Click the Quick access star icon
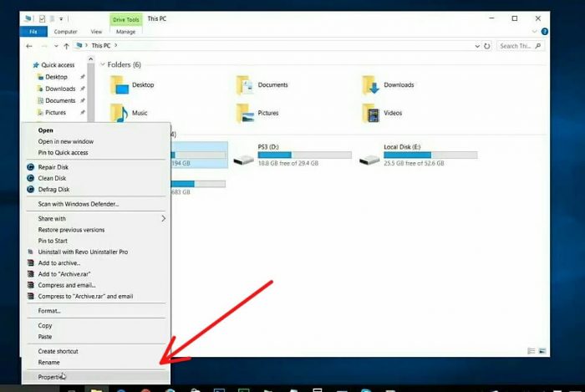The image size is (585, 392). pos(36,65)
